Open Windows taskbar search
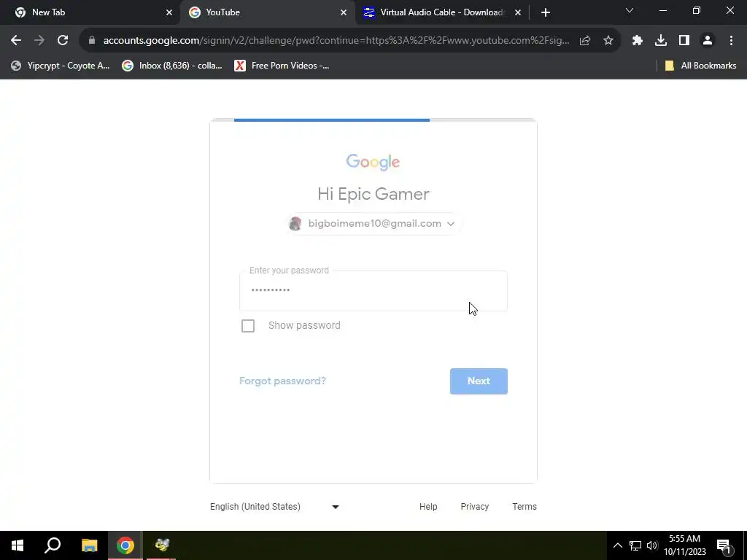The image size is (747, 560). (53, 545)
